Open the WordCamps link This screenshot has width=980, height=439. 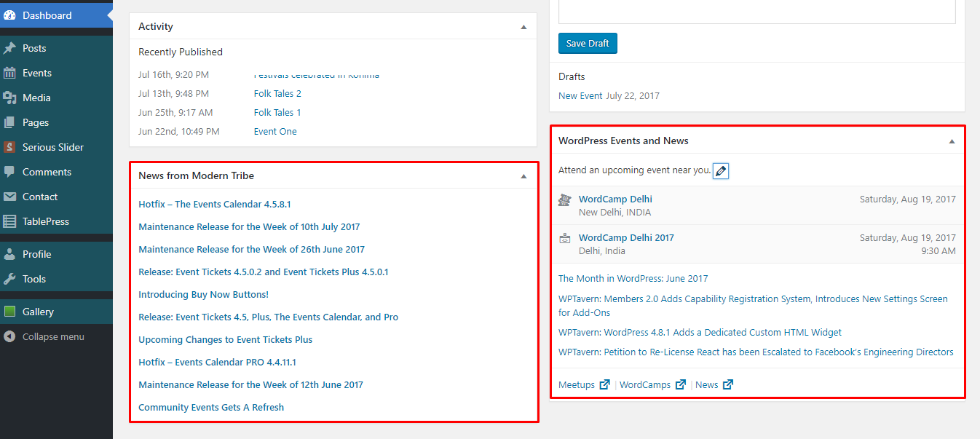point(645,384)
